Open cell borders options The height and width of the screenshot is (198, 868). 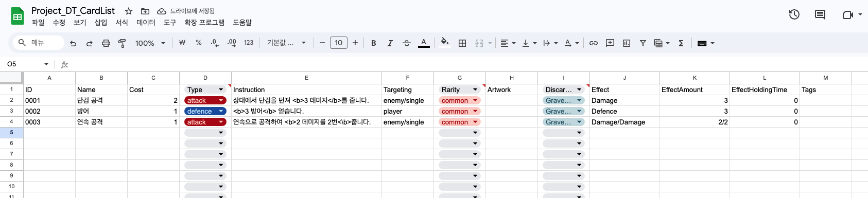point(462,43)
